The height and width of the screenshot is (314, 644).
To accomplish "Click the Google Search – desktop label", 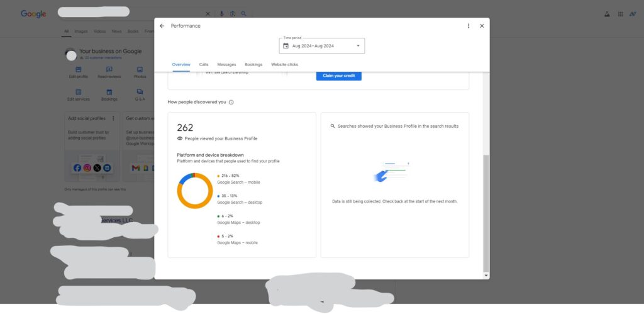I will point(240,203).
